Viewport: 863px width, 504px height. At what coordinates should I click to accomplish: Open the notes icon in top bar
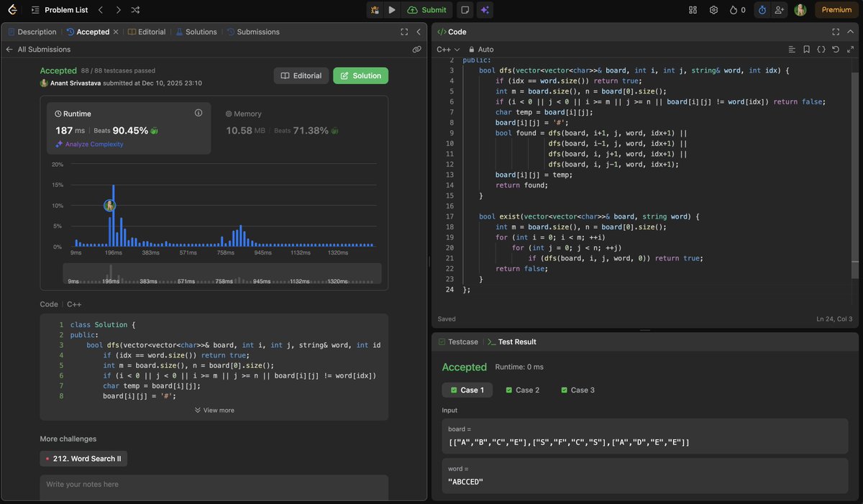465,10
